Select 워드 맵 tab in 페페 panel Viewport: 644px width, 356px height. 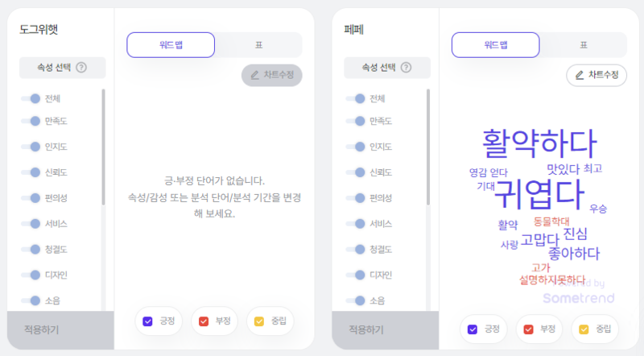tap(495, 45)
